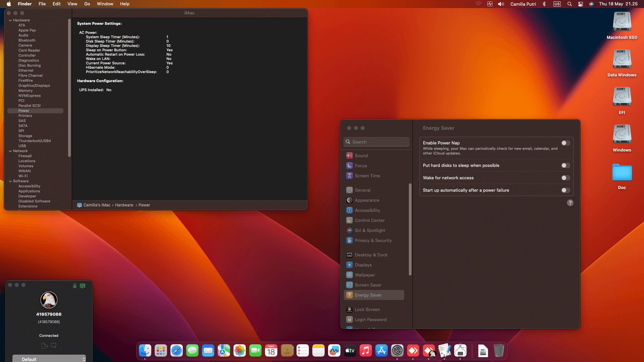Click the file transfer icon in AnyDesk window
This screenshot has height=362, width=644.
(x=45, y=346)
